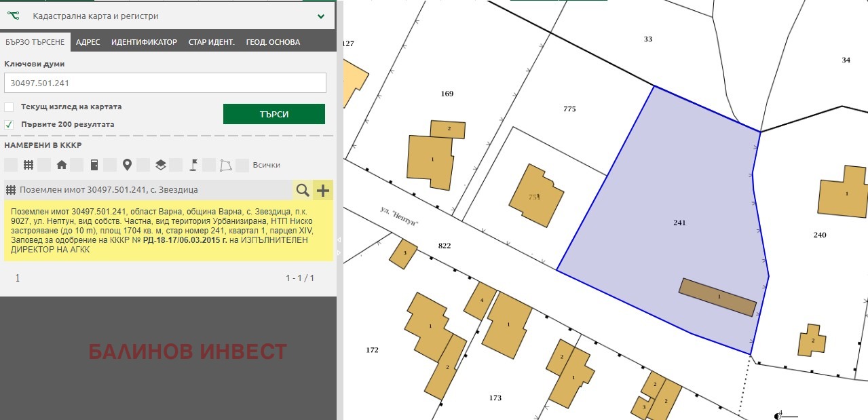The width and height of the screenshot is (868, 420).
Task: Enable 'Текущ изглед на картата' checkbox
Action: pos(9,107)
